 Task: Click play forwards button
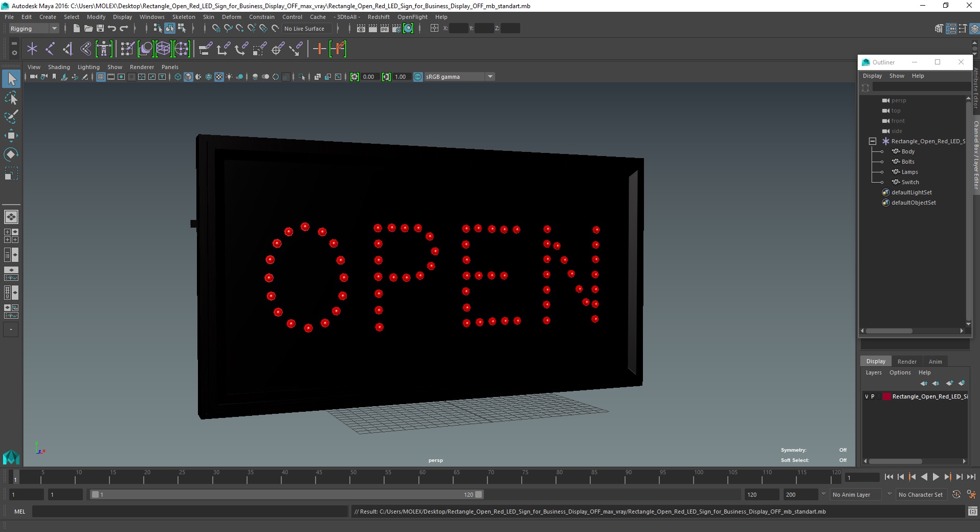pyautogui.click(x=936, y=477)
